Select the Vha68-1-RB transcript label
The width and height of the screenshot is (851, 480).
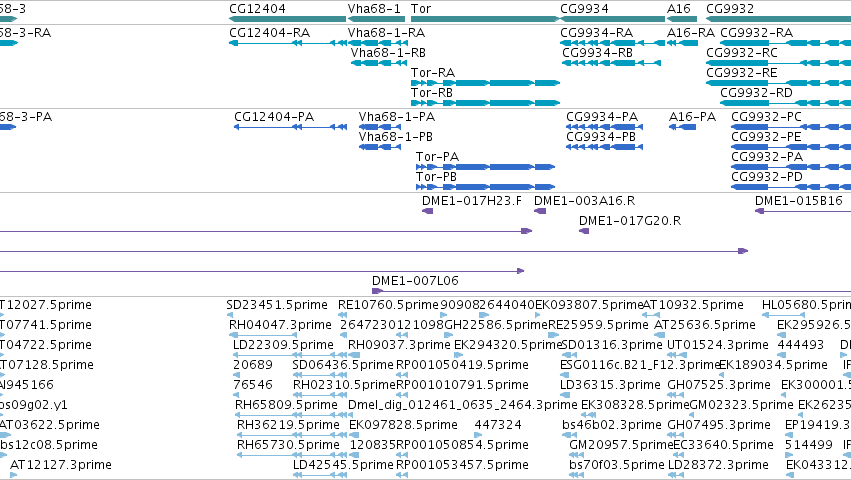tap(389, 53)
